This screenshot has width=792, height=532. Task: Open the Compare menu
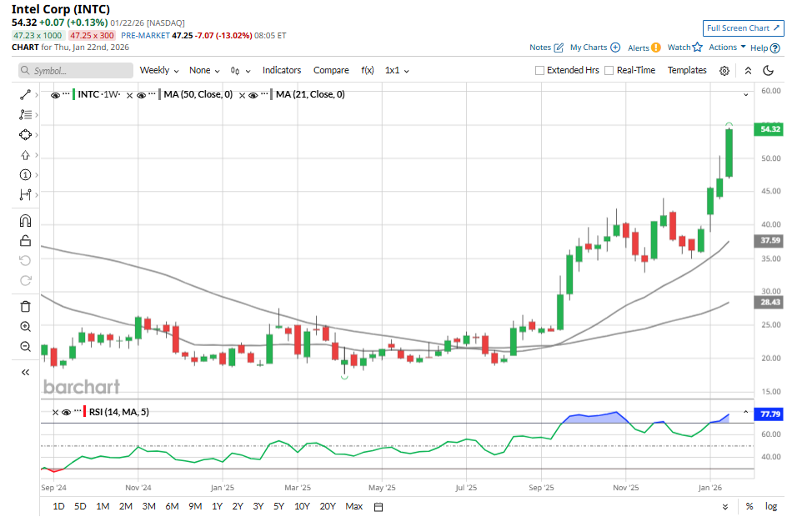point(331,70)
